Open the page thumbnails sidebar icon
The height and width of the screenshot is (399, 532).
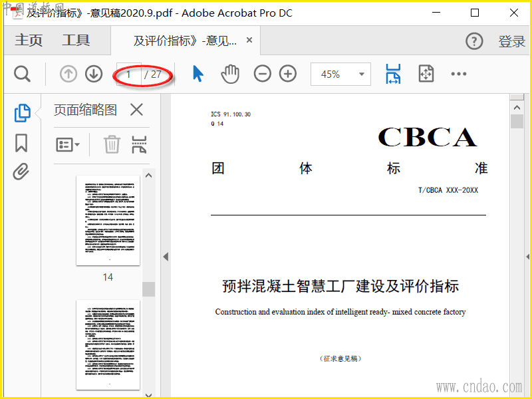pyautogui.click(x=23, y=113)
